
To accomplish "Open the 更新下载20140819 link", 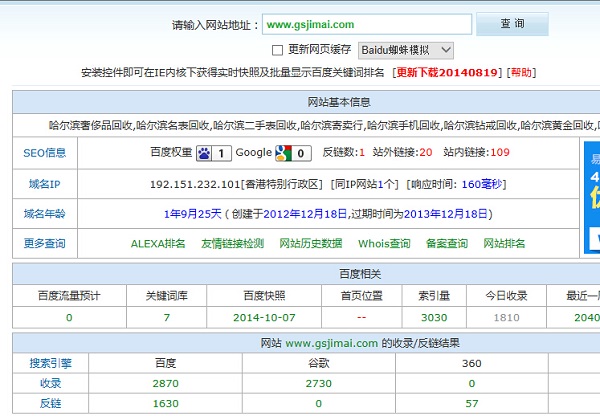I will tap(447, 72).
